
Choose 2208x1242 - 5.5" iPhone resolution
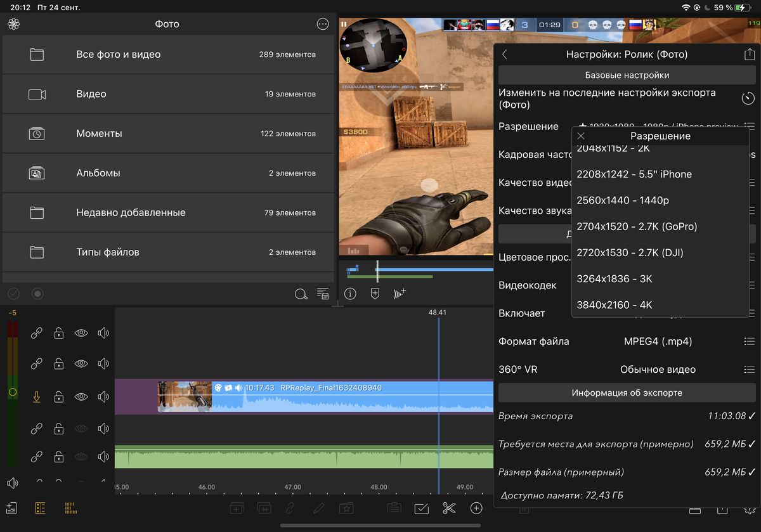[660, 174]
